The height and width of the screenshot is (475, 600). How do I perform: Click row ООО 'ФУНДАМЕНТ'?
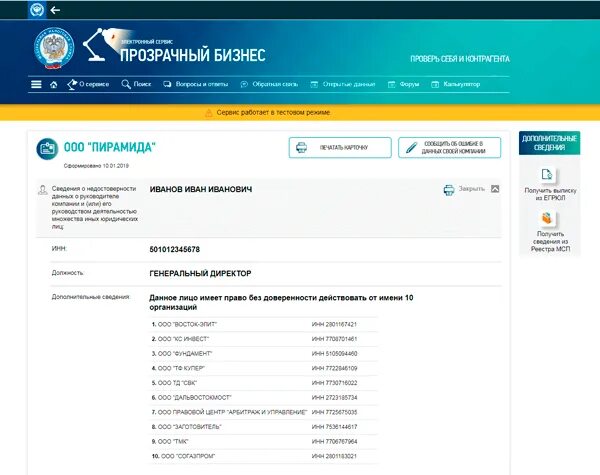[263, 354]
